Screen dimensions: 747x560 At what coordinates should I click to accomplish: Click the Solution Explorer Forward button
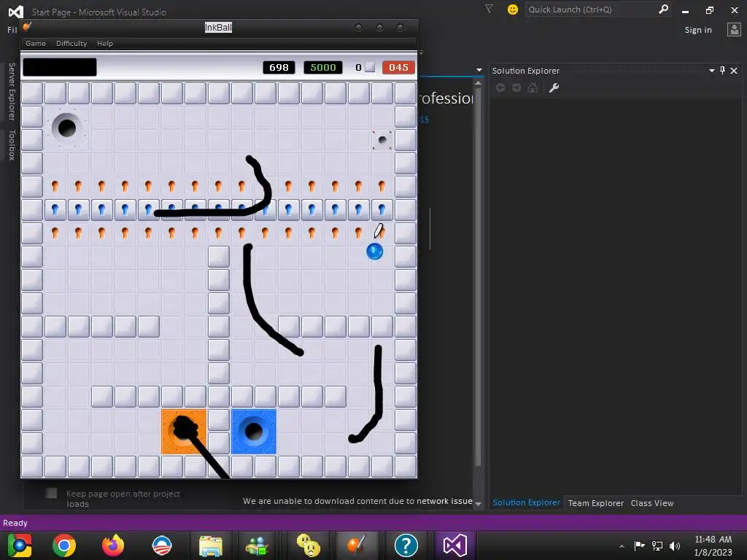click(516, 87)
